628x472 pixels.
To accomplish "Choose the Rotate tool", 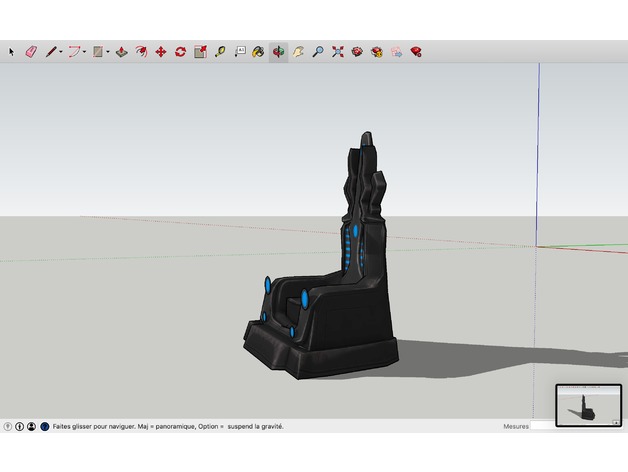I will pos(180,51).
